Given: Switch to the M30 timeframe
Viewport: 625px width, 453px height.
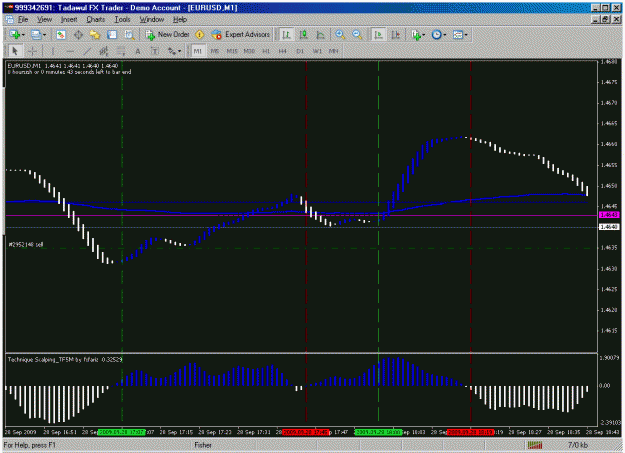Looking at the screenshot, I should pyautogui.click(x=249, y=51).
